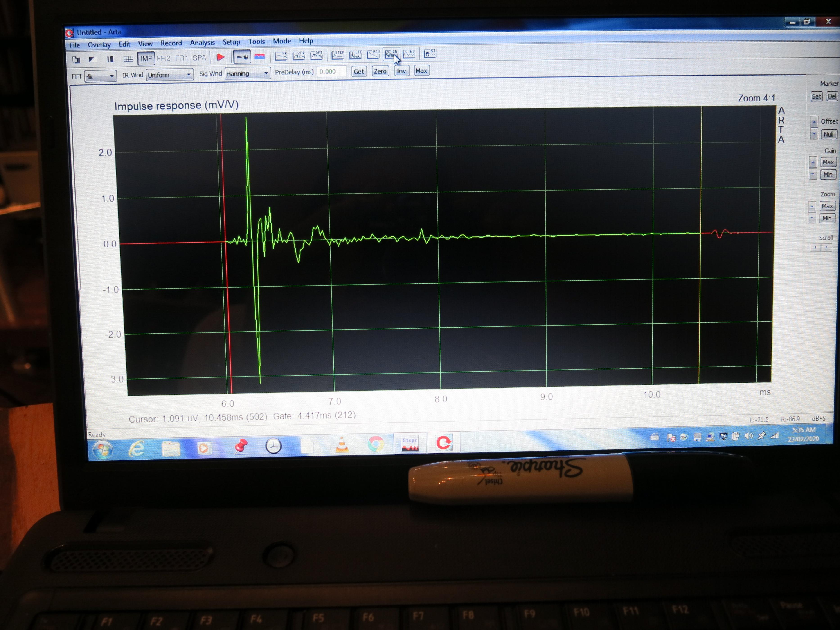Click the Gain Min button

(828, 175)
